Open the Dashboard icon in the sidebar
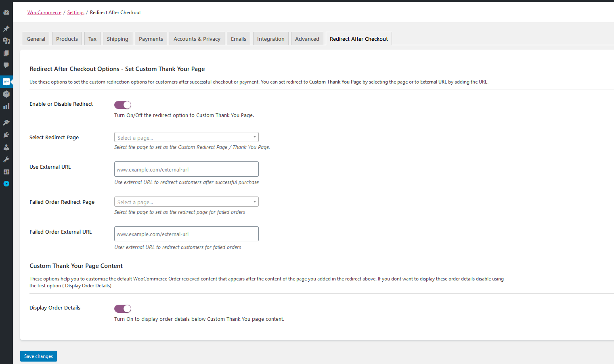 click(x=6, y=13)
